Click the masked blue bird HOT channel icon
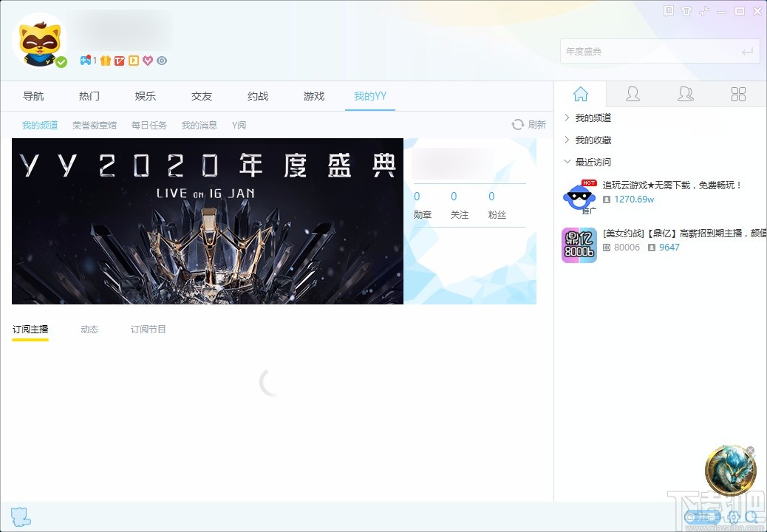Viewport: 767px width, 532px height. coord(579,197)
